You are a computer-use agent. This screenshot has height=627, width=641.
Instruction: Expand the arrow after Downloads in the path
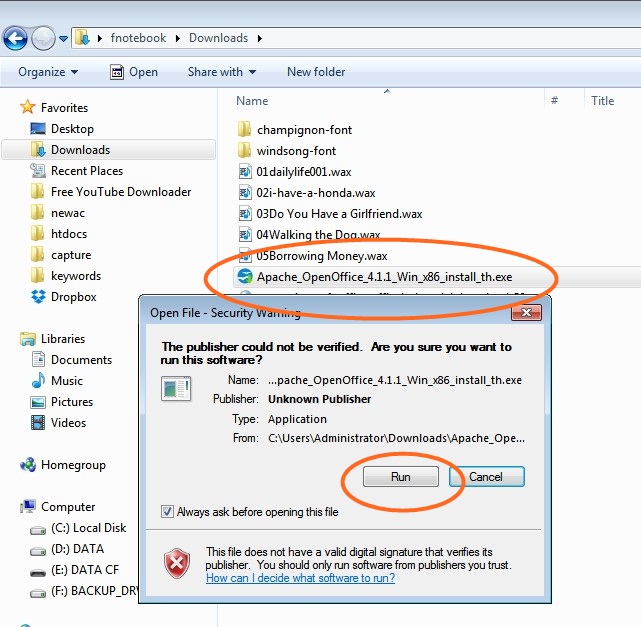[x=260, y=38]
